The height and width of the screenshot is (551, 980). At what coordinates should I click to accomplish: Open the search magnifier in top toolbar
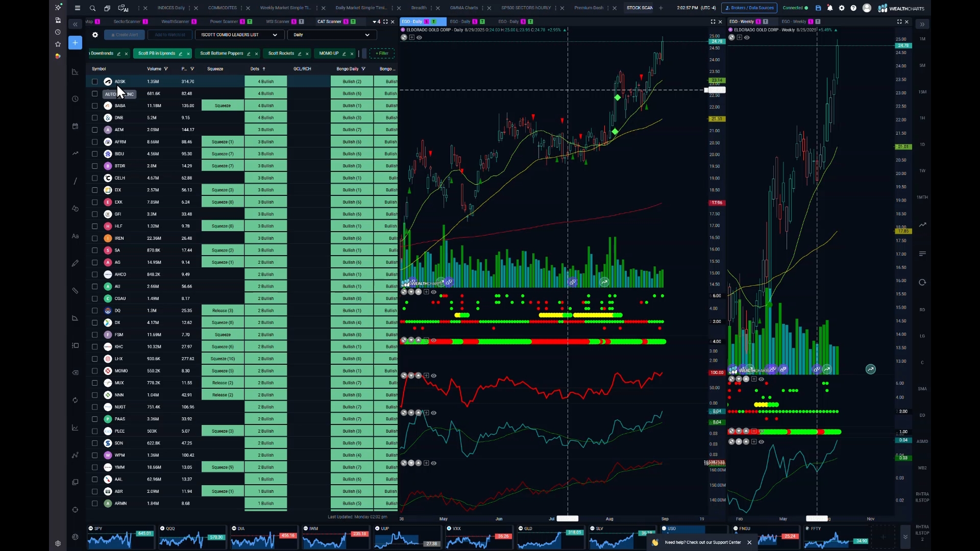[x=92, y=8]
